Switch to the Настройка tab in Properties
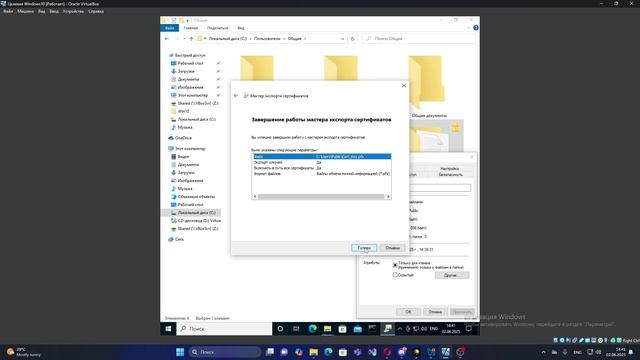 click(449, 168)
